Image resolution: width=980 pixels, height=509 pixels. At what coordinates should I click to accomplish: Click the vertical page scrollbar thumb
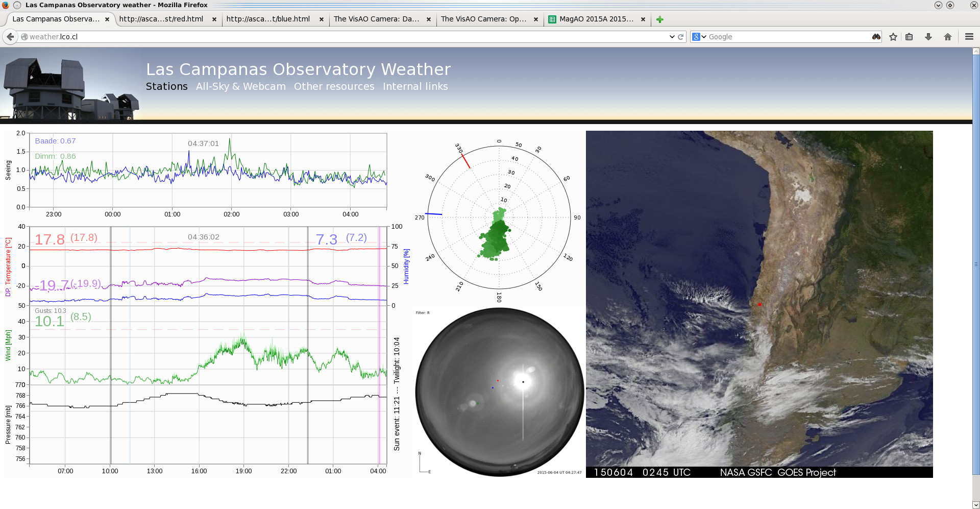click(976, 264)
